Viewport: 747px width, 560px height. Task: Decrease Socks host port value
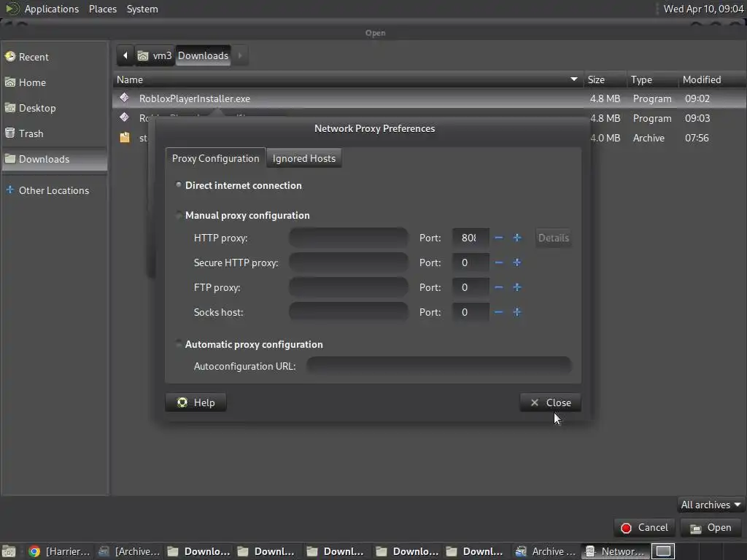click(499, 312)
